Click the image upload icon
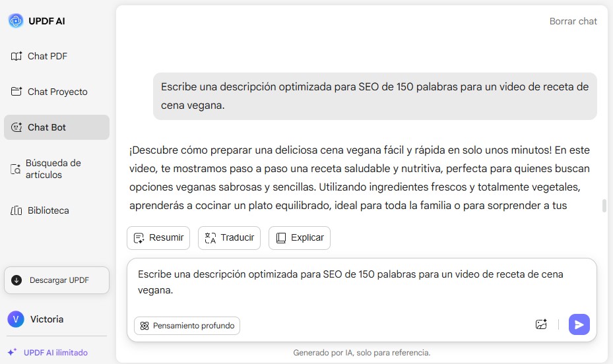The width and height of the screenshot is (613, 364). click(x=541, y=324)
